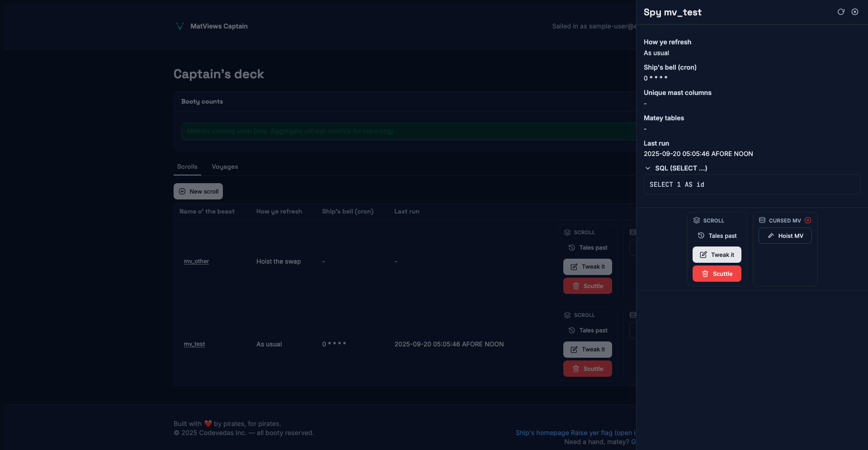Open Tales past in the Spy panel
This screenshot has width=868, height=450.
pyautogui.click(x=717, y=236)
